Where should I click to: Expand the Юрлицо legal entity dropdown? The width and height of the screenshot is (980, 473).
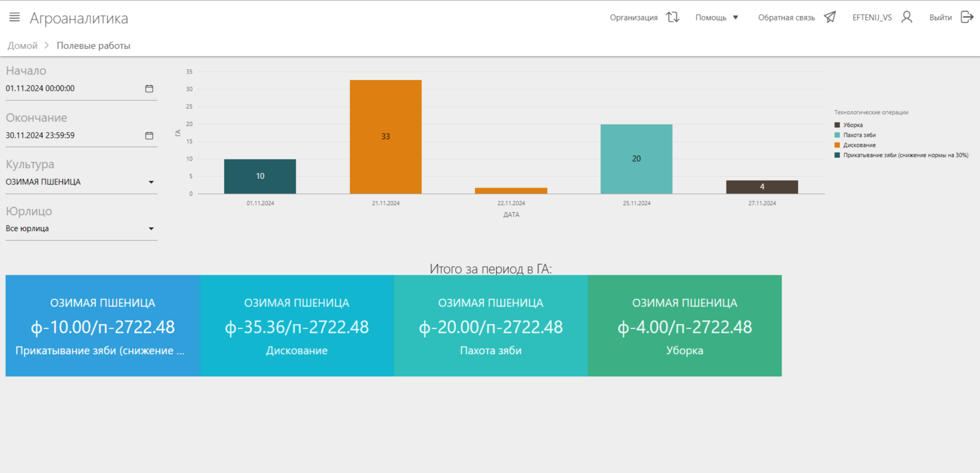151,229
